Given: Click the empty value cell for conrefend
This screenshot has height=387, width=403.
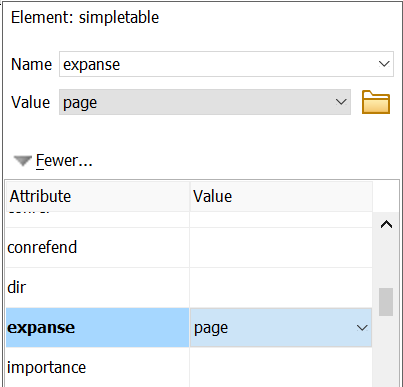Looking at the screenshot, I should point(281,248).
